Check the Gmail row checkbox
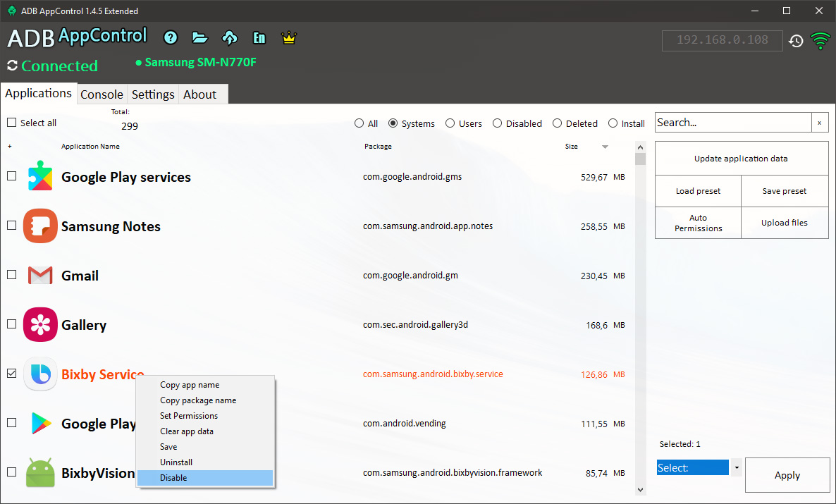This screenshot has height=504, width=836. [12, 275]
